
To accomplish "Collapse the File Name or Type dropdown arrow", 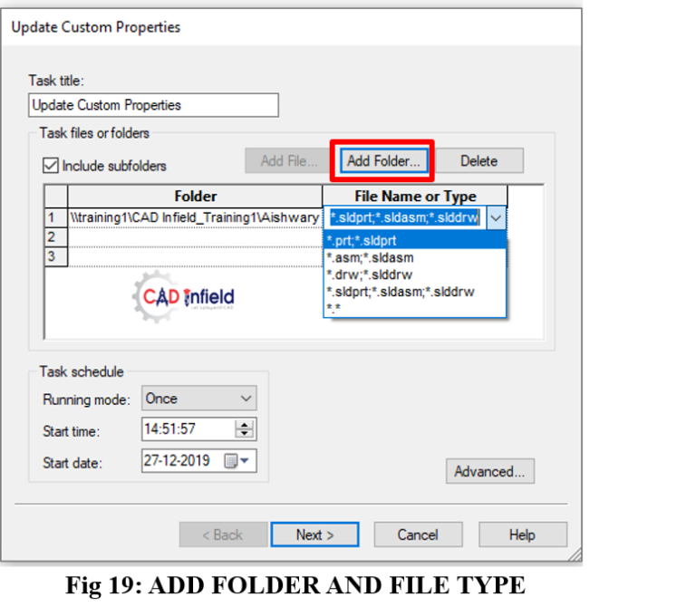I will (x=496, y=218).
